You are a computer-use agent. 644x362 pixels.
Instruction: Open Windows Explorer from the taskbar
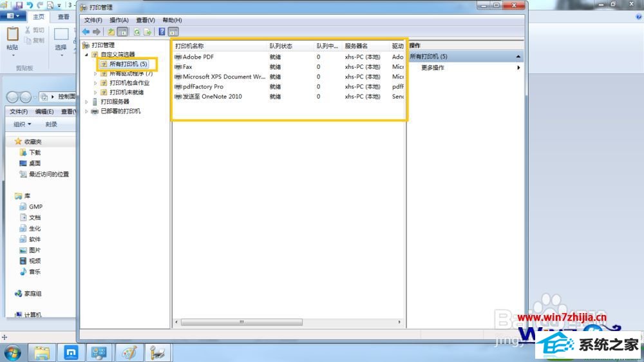coord(41,353)
